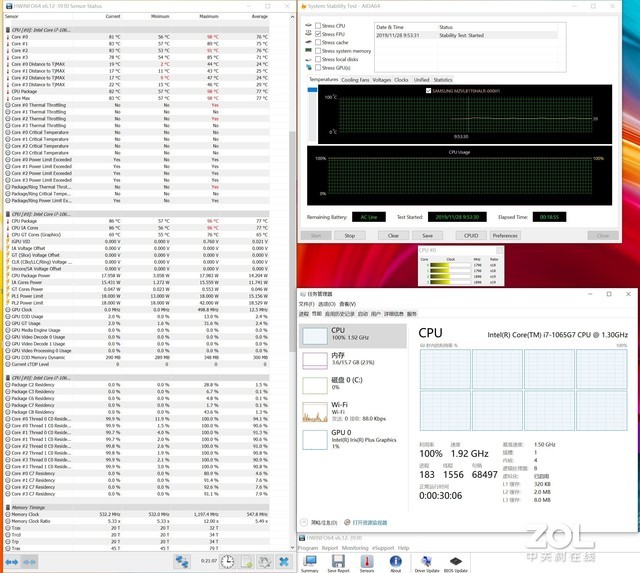Click the About icon in HWiNFO64

(395, 560)
